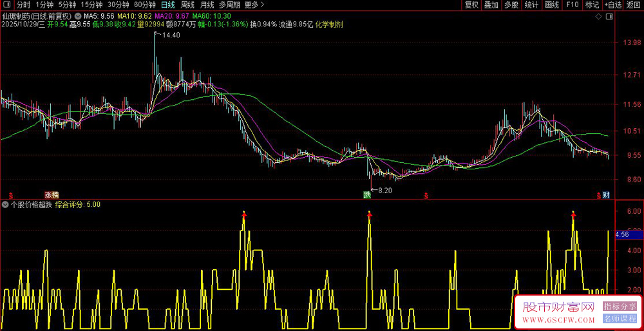Viewport: 644px width, 331px height.
Task: Expand the 更多 periods menu
Action: click(254, 5)
